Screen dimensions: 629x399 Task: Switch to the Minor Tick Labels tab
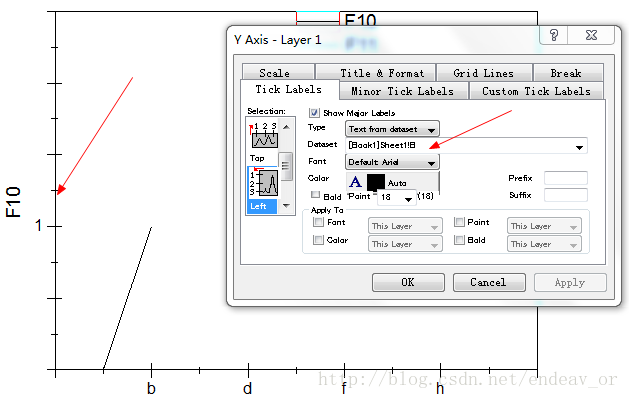404,91
